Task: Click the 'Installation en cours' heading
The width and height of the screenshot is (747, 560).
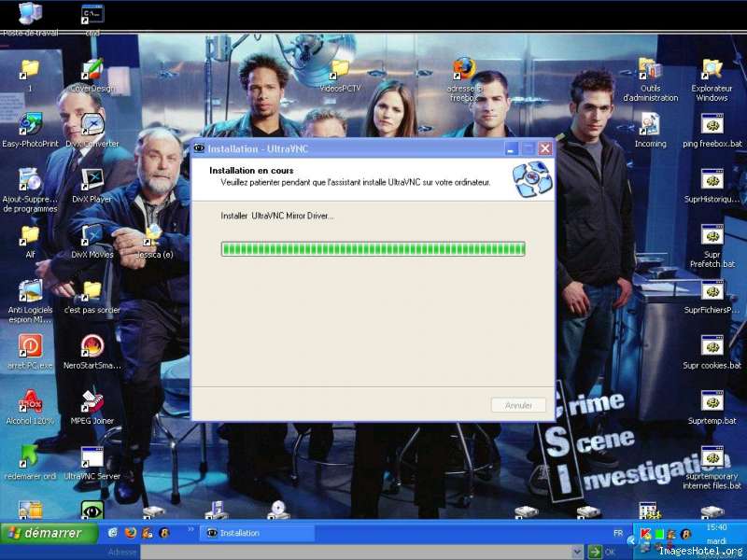Action: click(x=251, y=171)
